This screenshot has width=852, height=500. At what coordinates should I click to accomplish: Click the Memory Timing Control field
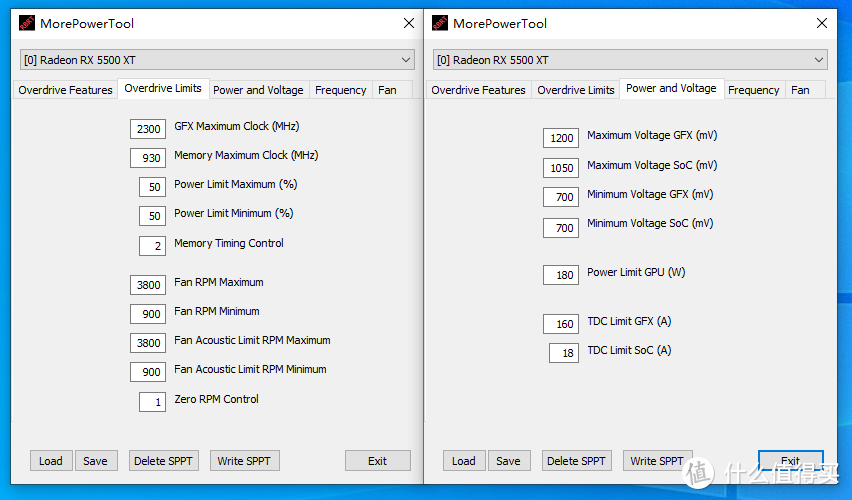click(x=152, y=246)
